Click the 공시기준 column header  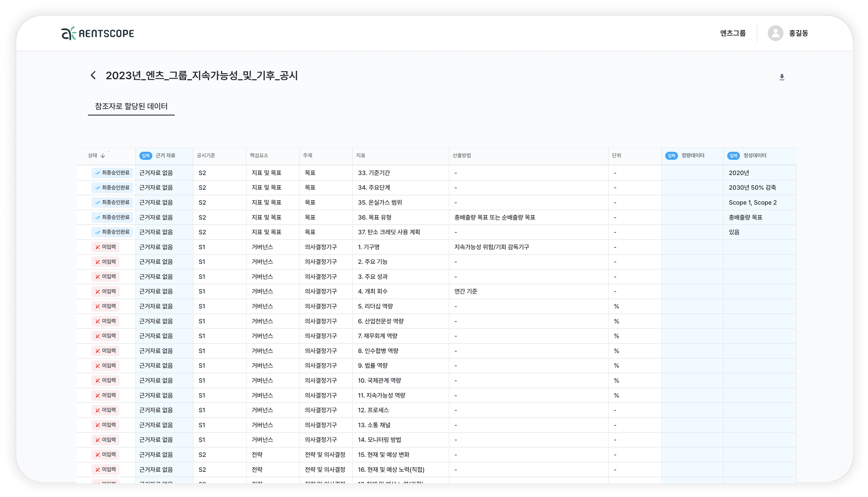pyautogui.click(x=206, y=156)
